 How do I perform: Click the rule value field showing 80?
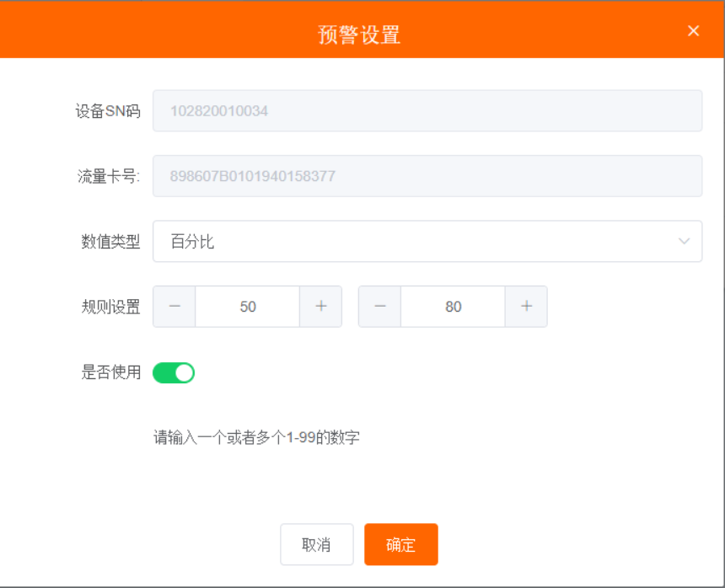(453, 307)
